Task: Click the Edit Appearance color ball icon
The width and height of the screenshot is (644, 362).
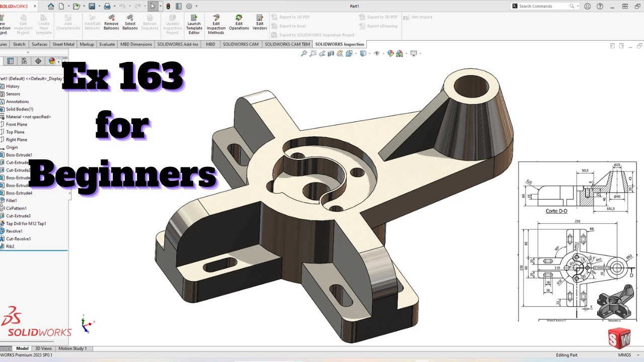Action: coord(390,53)
